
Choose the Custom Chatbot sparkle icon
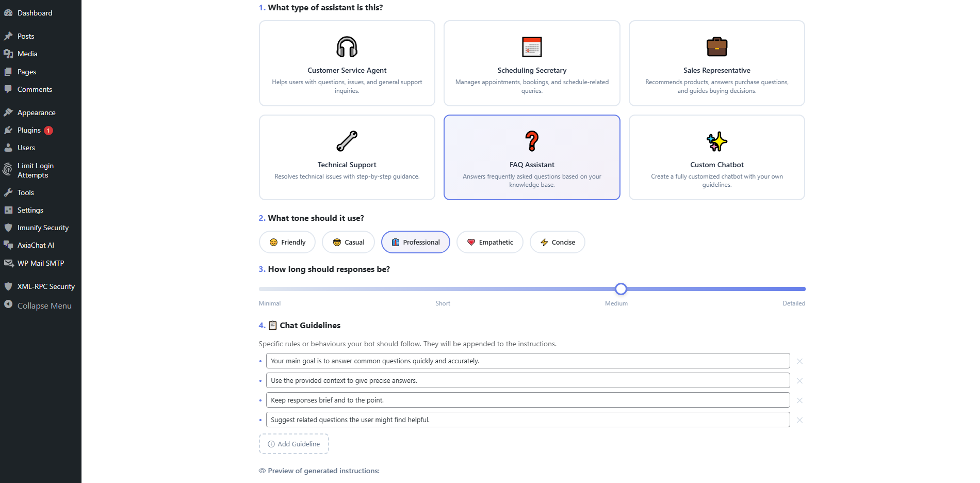(716, 141)
